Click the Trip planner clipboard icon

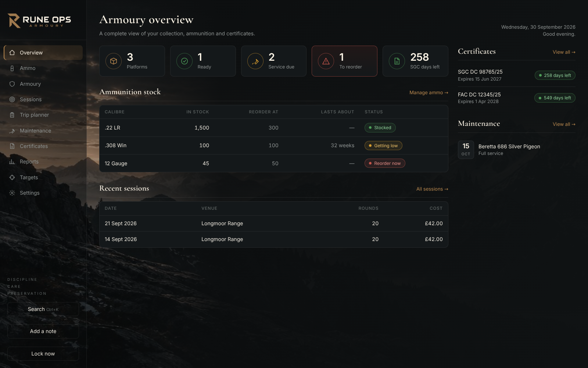pos(12,115)
